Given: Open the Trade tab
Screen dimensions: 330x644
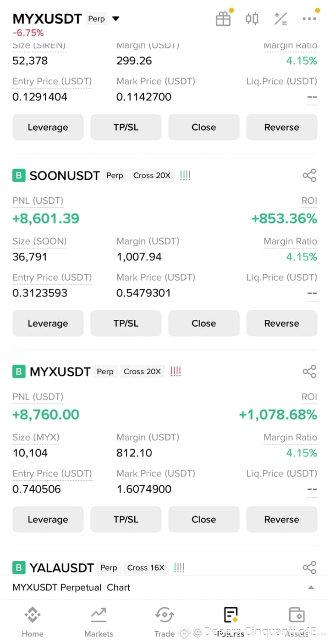Looking at the screenshot, I should coord(165,622).
